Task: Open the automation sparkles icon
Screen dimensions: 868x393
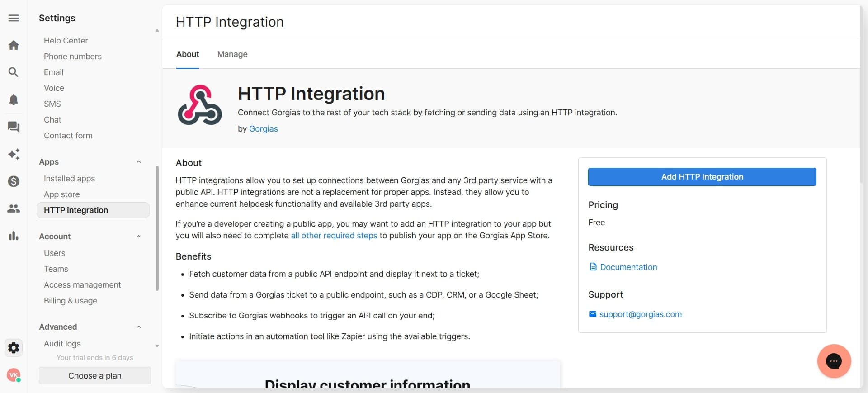Action: (x=14, y=154)
